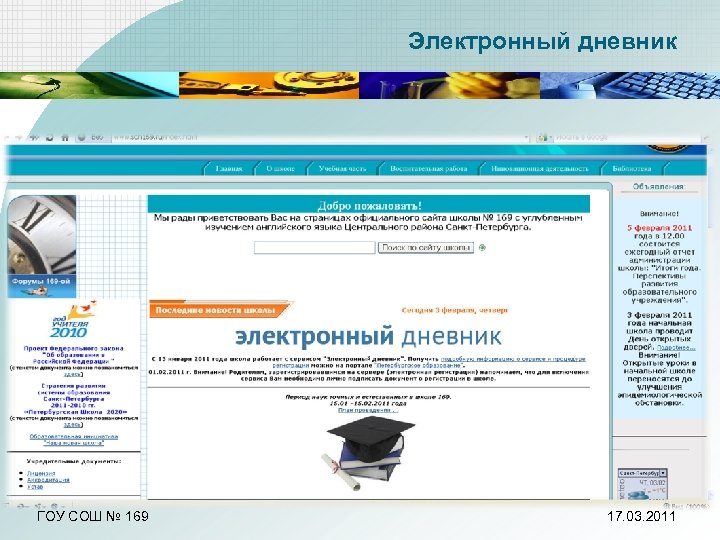Click the site search text field
The height and width of the screenshot is (540, 720).
315,248
